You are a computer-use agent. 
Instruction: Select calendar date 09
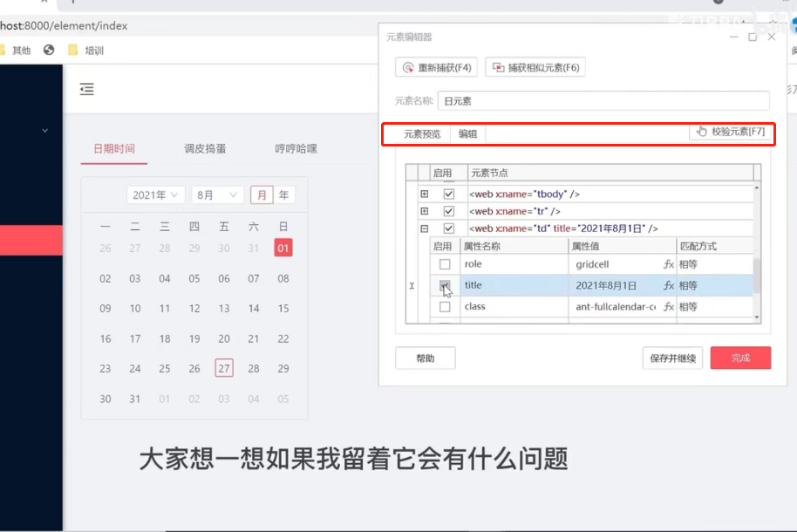pyautogui.click(x=106, y=308)
